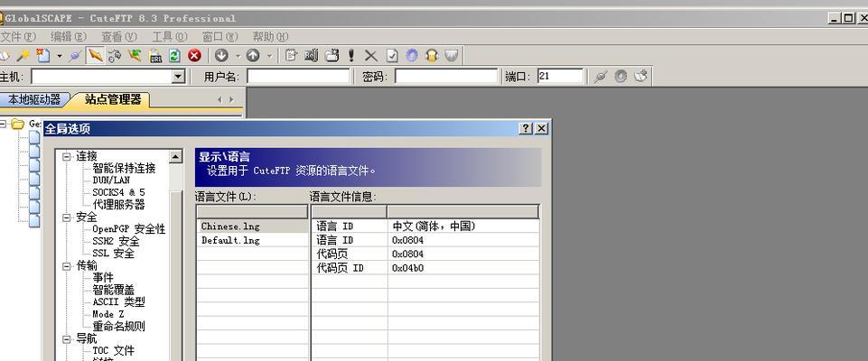Select 代理服务器 in options tree
The height and width of the screenshot is (361, 868).
(118, 205)
